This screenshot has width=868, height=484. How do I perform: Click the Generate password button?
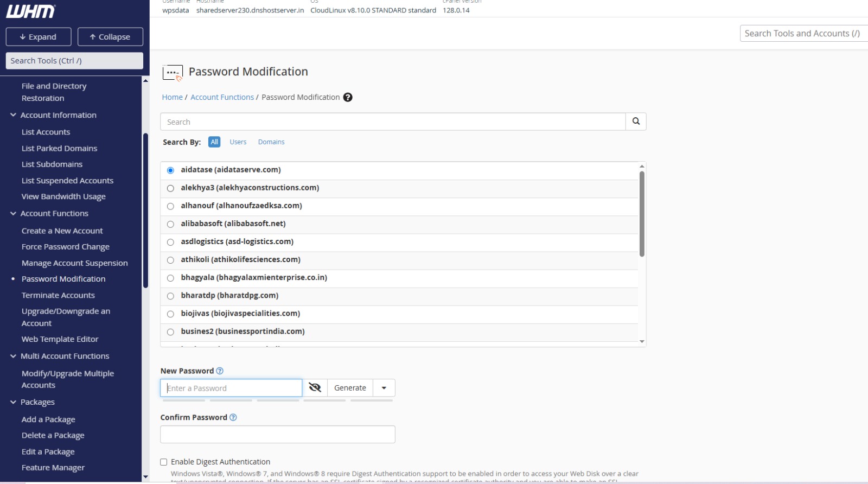pos(350,388)
